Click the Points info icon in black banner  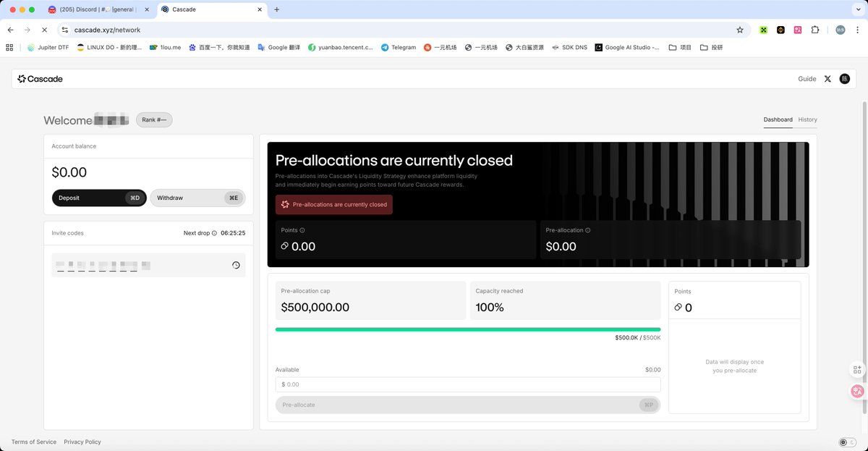coord(302,230)
